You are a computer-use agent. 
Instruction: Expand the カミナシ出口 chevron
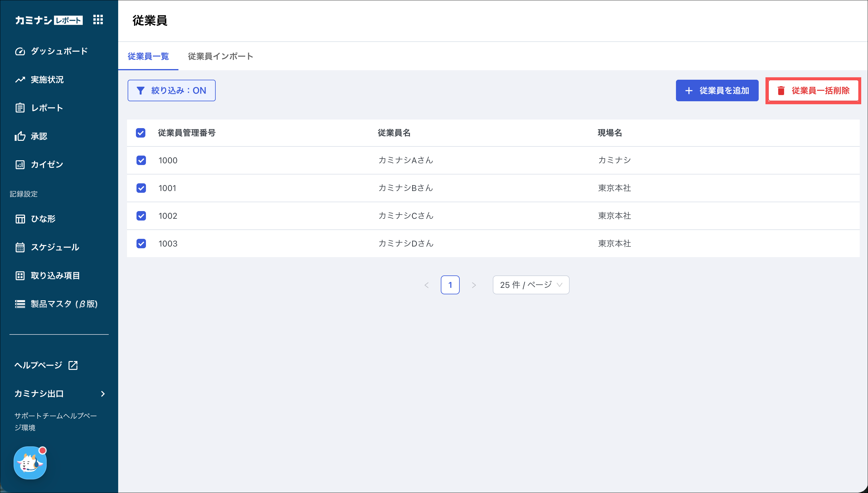pyautogui.click(x=103, y=394)
